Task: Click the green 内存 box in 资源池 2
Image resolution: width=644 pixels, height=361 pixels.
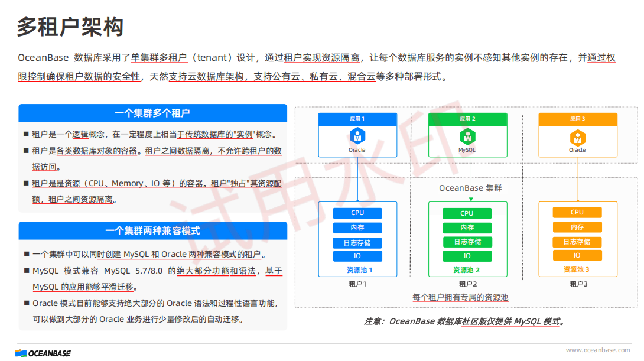Action: (x=467, y=227)
